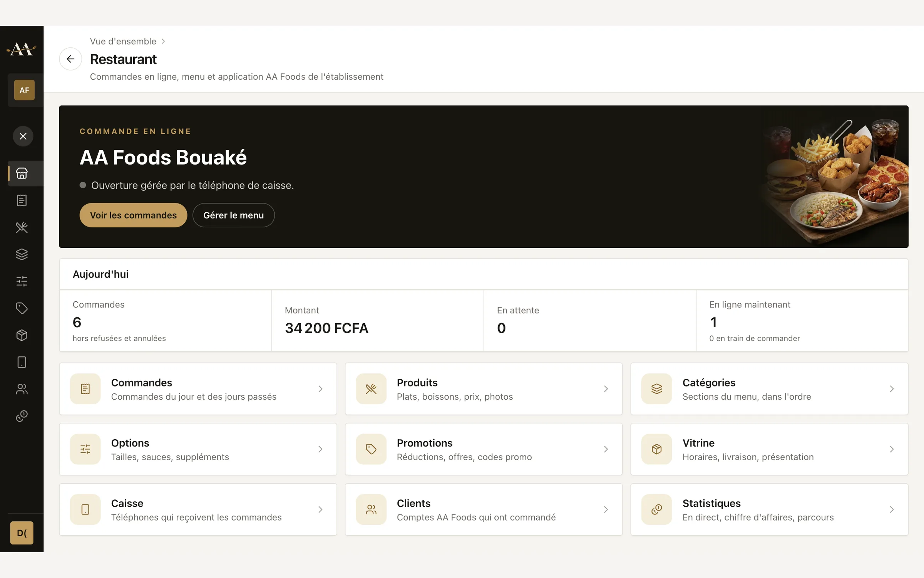The height and width of the screenshot is (578, 924).
Task: Open the categories layers sidebar icon
Action: click(22, 254)
